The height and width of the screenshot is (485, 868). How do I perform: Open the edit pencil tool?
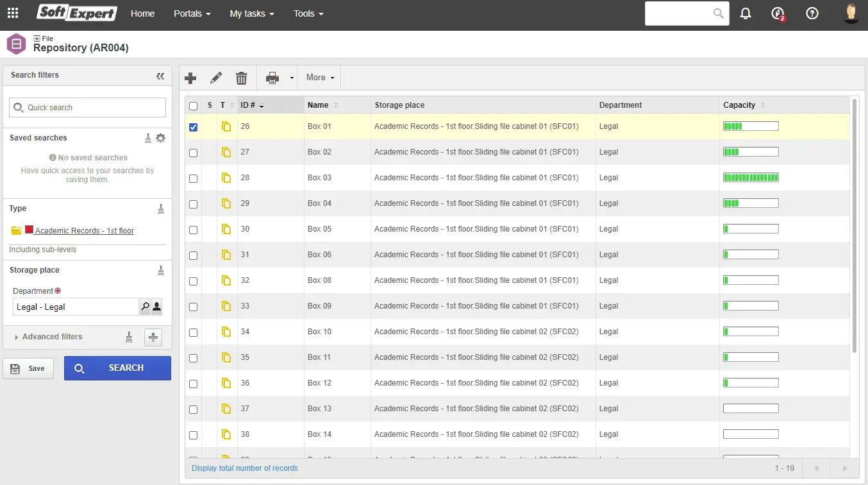pyautogui.click(x=216, y=78)
